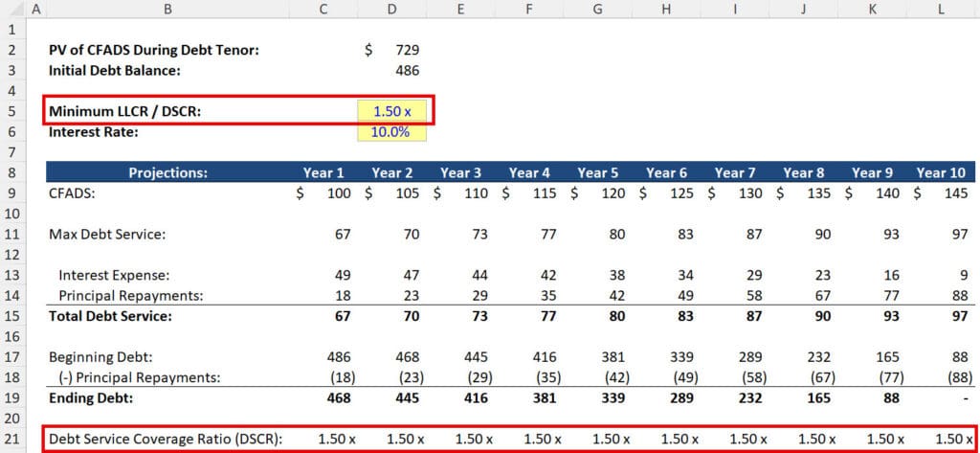
Task: Click the 'Interest Rate:' label
Action: [x=93, y=132]
